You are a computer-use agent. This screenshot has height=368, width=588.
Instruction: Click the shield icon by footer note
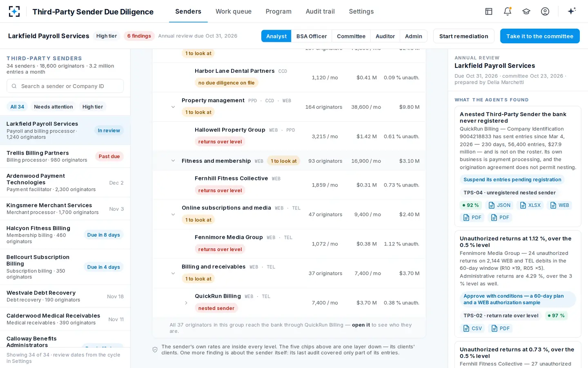[x=155, y=350]
